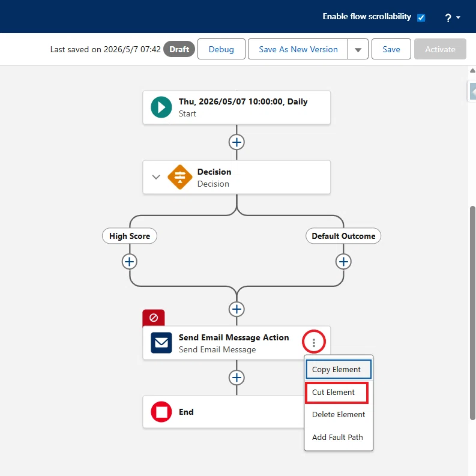Click the Decision card title text
This screenshot has height=476, width=476.
[214, 172]
